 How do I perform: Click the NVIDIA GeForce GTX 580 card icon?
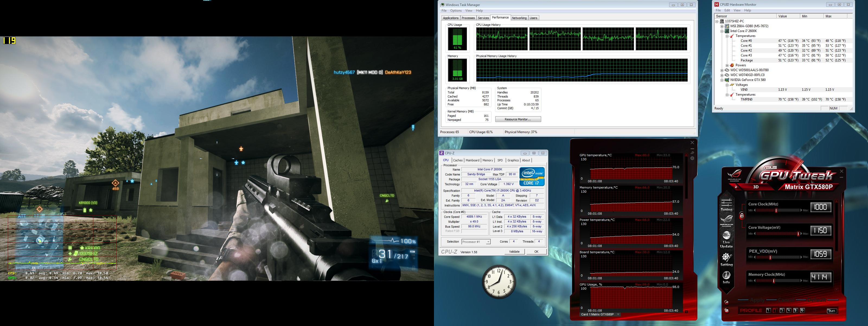click(x=727, y=80)
